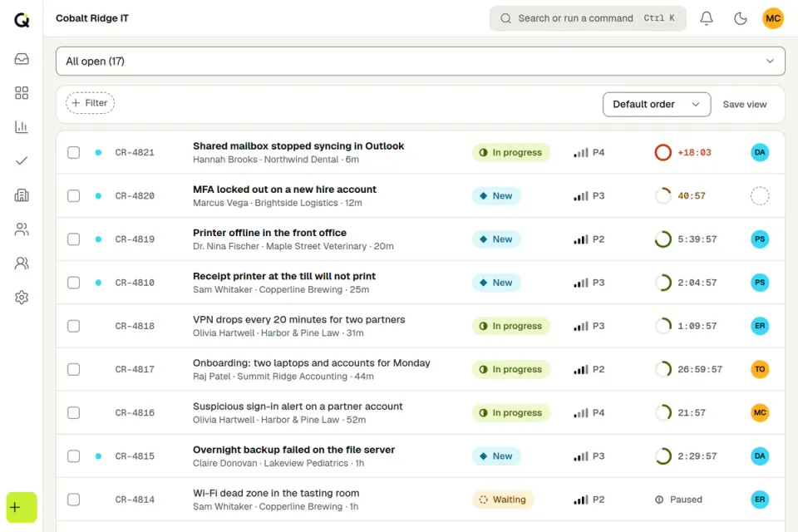The height and width of the screenshot is (532, 798).
Task: Open the settings gear icon in sidebar
Action: [x=22, y=298]
